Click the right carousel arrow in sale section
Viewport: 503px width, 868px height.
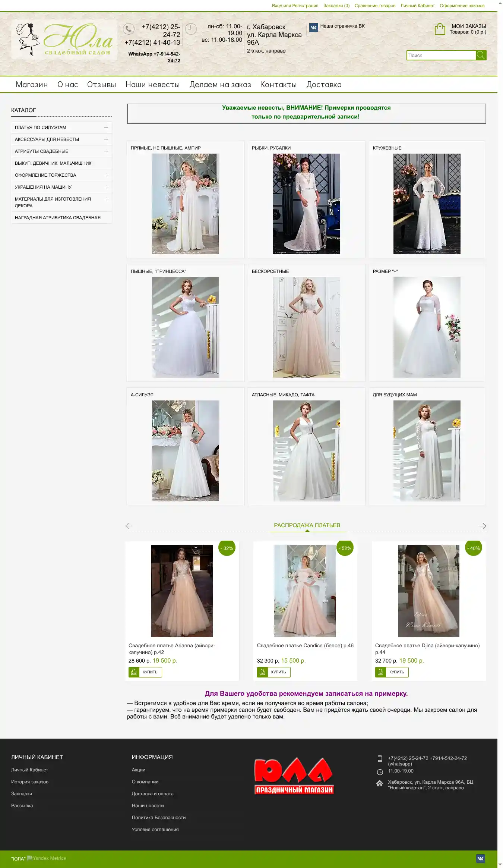coord(482,526)
